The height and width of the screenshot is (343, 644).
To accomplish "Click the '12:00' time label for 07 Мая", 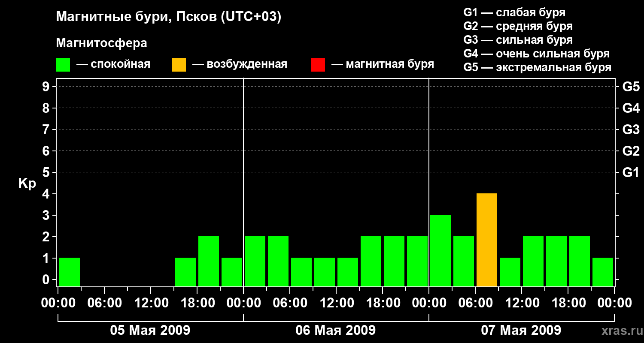I will point(522,303).
